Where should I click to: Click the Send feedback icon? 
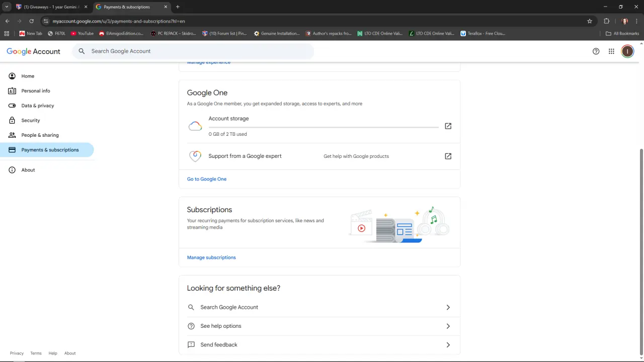(x=191, y=345)
